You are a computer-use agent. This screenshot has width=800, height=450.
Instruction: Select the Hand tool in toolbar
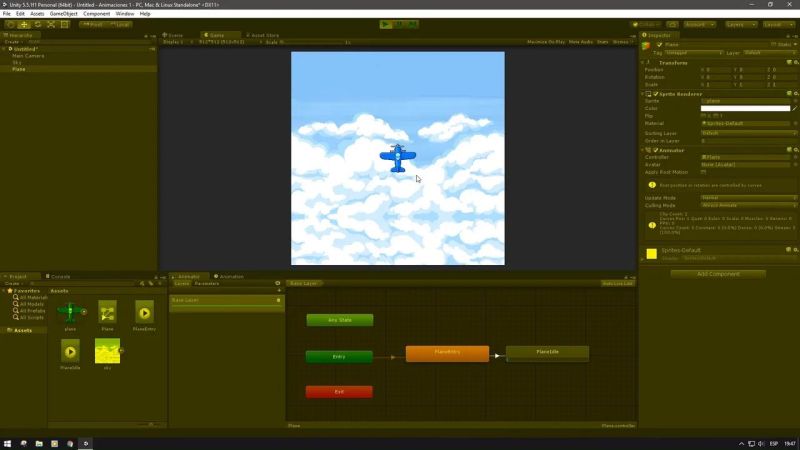point(10,24)
